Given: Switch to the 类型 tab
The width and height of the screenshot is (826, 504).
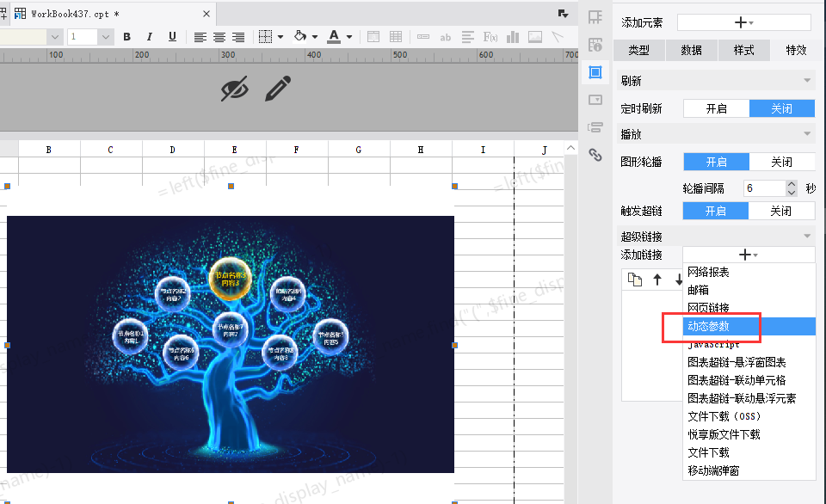Looking at the screenshot, I should tap(639, 50).
